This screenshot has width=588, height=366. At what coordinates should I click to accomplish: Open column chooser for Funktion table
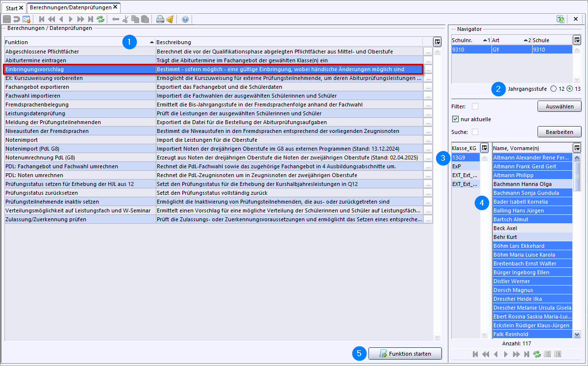(437, 42)
